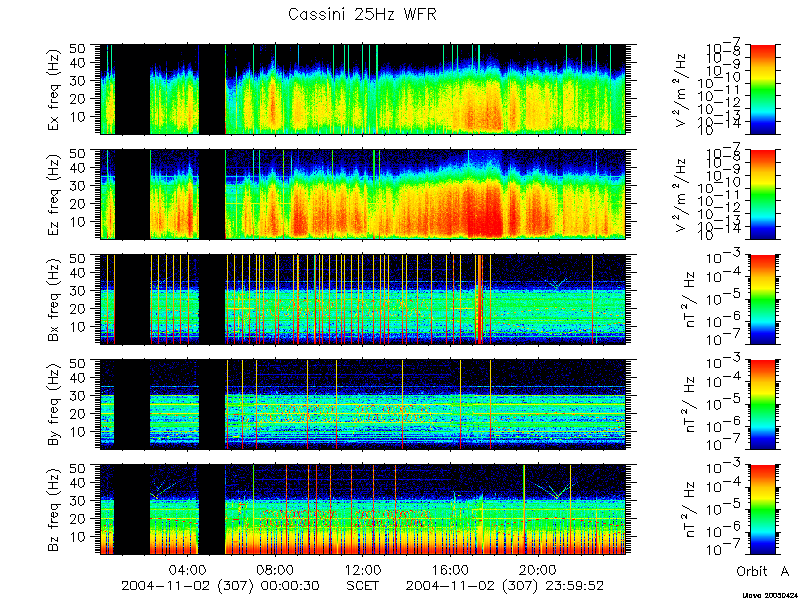This screenshot has height=600, width=800.
Task: Click the end time "2004-11-02 (307) 23:59:52"
Action: (505, 585)
